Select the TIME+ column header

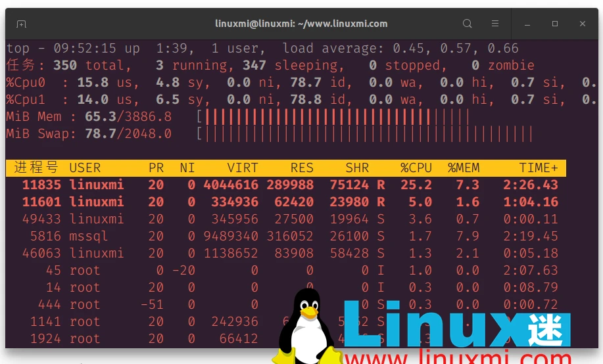[x=539, y=168]
